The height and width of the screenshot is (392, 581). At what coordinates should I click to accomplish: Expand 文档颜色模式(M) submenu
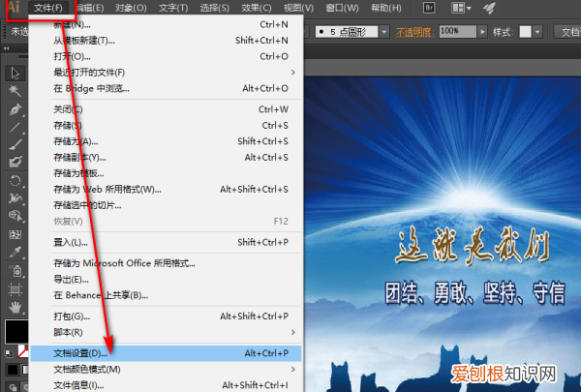coord(292,370)
